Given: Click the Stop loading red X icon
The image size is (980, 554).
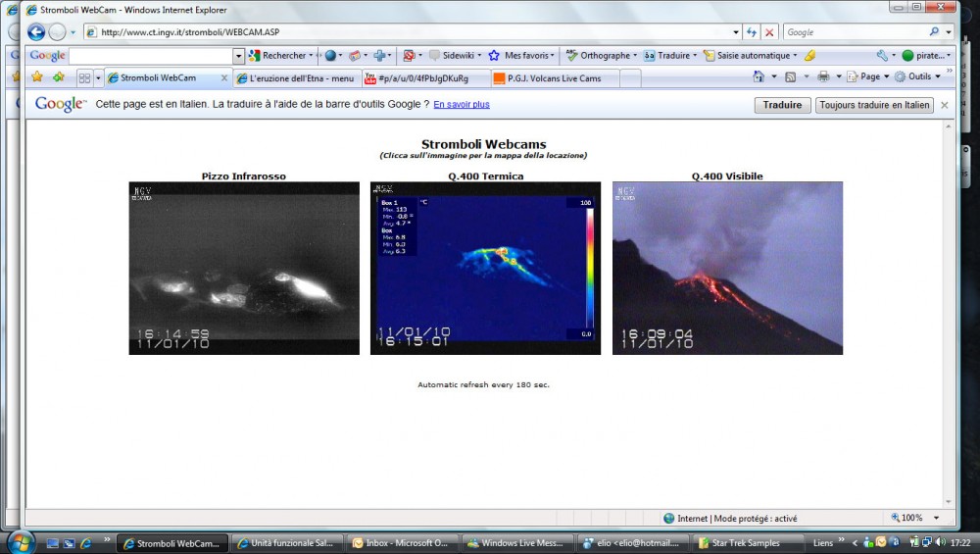Looking at the screenshot, I should 769,32.
